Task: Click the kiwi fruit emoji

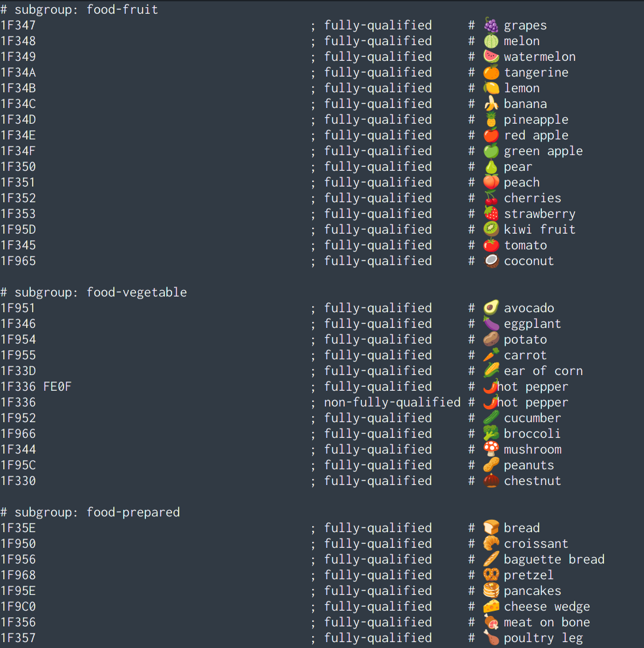Action: (491, 229)
